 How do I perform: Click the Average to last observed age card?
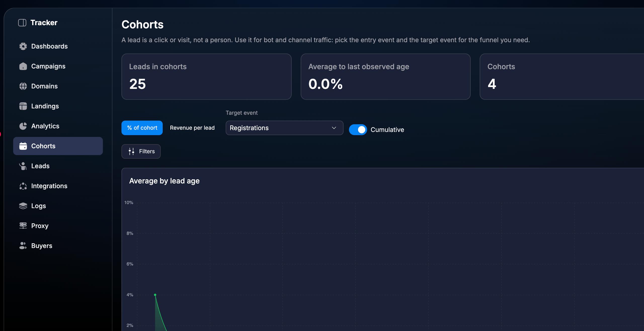385,77
